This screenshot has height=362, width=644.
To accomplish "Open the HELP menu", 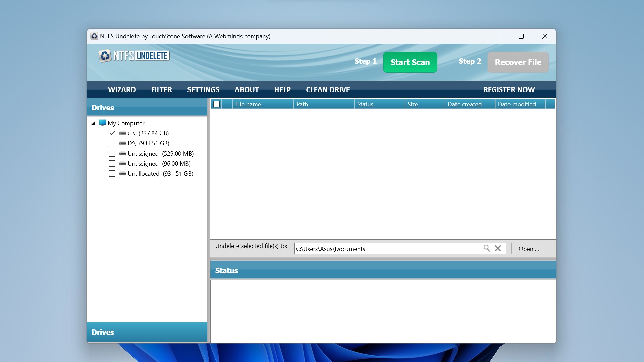I will (x=282, y=90).
